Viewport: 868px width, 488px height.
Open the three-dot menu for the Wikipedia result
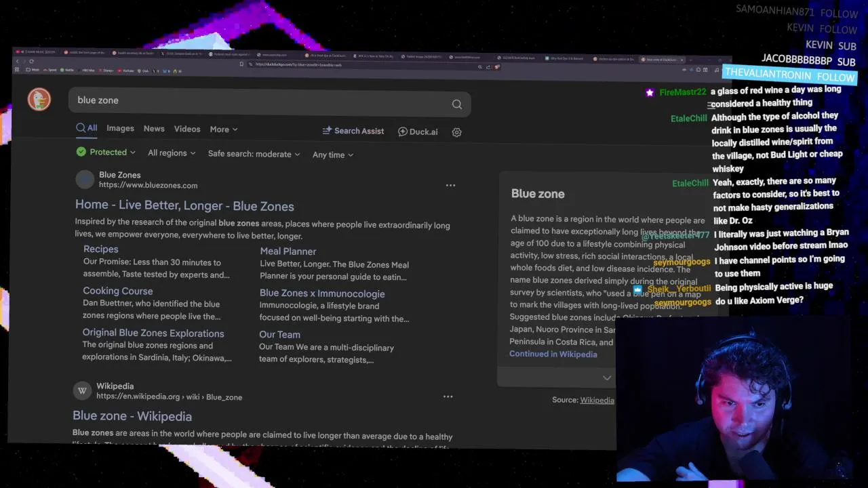pyautogui.click(x=448, y=396)
